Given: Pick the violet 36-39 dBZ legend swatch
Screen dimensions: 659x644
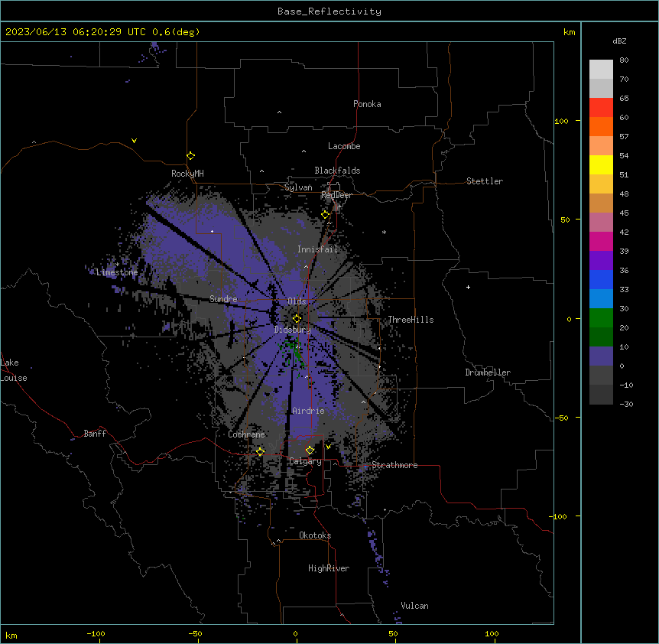Looking at the screenshot, I should pos(601,261).
